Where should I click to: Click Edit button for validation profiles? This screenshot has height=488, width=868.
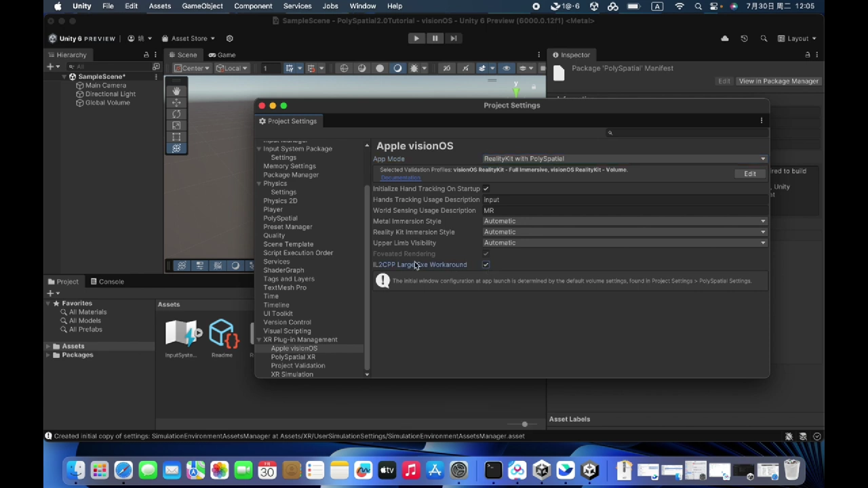coord(750,174)
